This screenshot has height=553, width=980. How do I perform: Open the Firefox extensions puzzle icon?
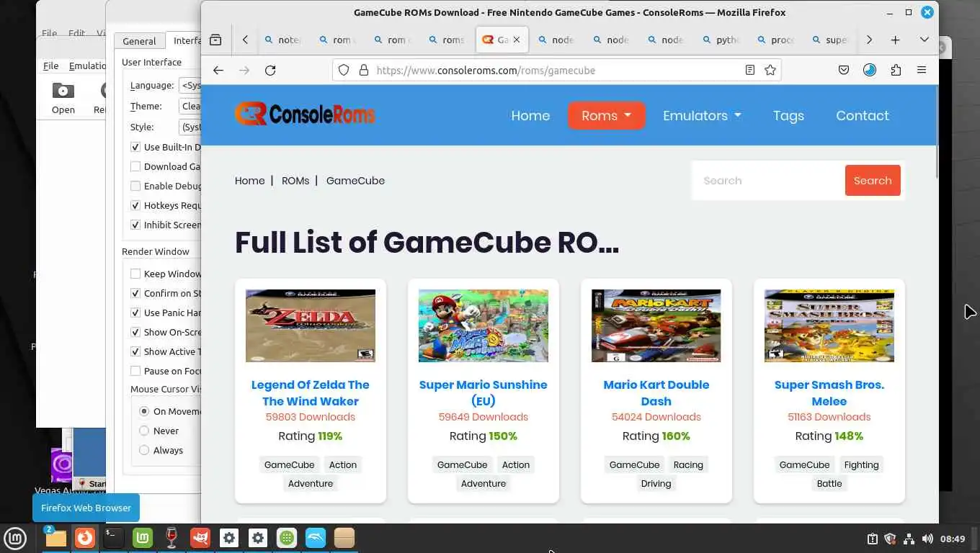tap(896, 70)
